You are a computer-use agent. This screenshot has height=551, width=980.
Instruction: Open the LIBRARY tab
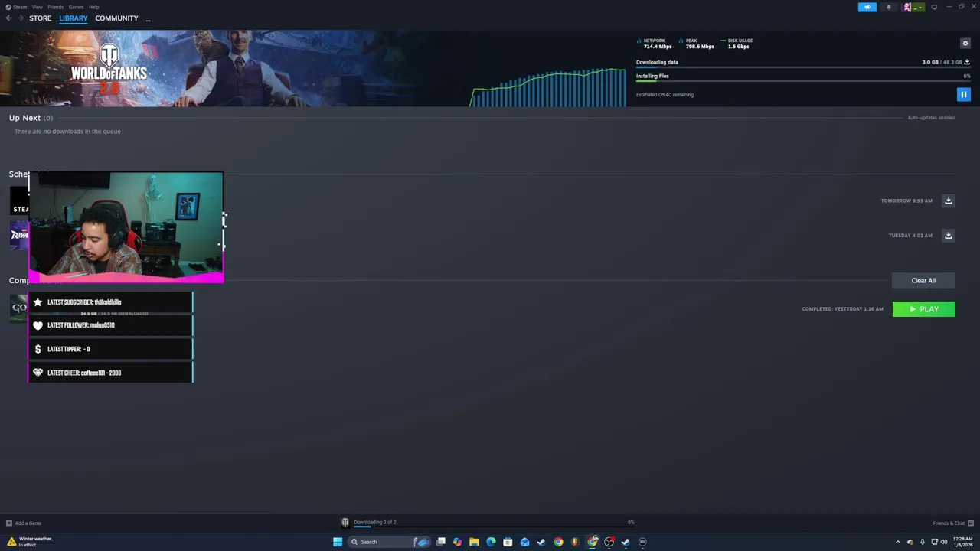click(73, 18)
